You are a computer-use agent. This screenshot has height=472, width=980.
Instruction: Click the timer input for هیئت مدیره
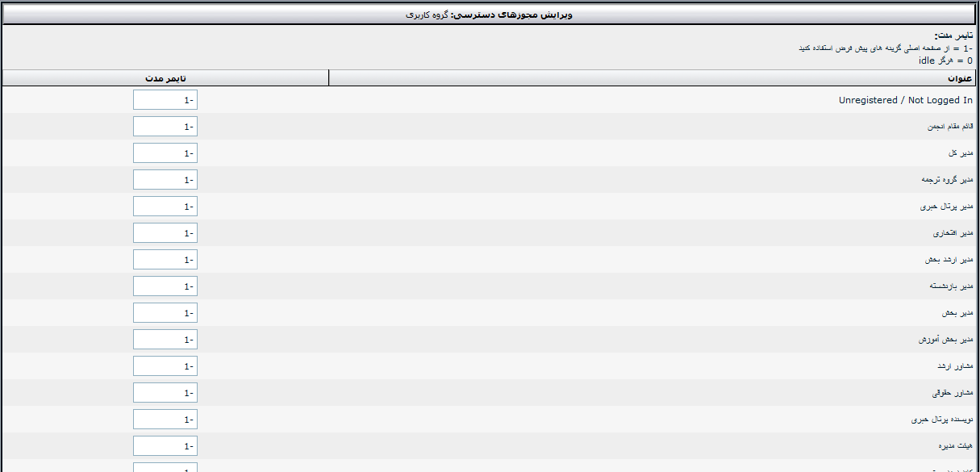[165, 446]
